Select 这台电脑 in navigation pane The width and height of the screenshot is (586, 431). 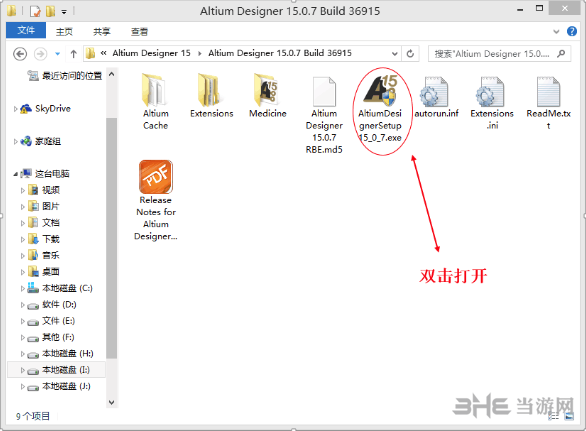pos(45,174)
